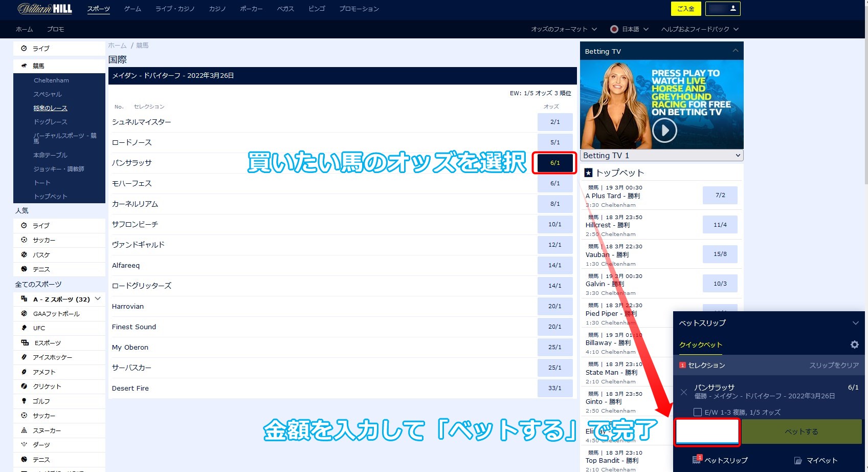The image size is (868, 472).
Task: Open the ドッグレース sidebar link
Action: click(50, 122)
